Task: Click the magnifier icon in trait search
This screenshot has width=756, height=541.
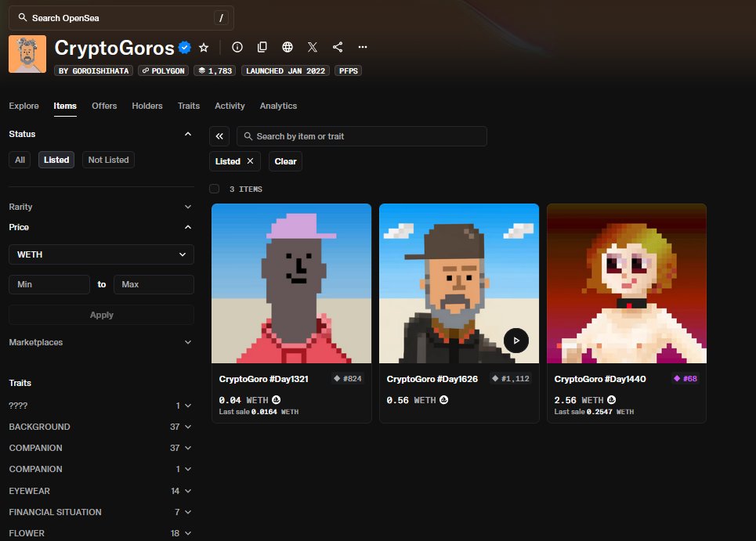Action: coord(248,136)
